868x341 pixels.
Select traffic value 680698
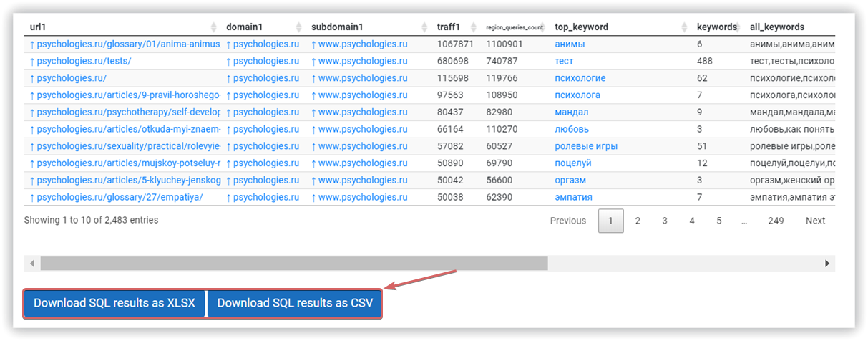[x=453, y=61]
